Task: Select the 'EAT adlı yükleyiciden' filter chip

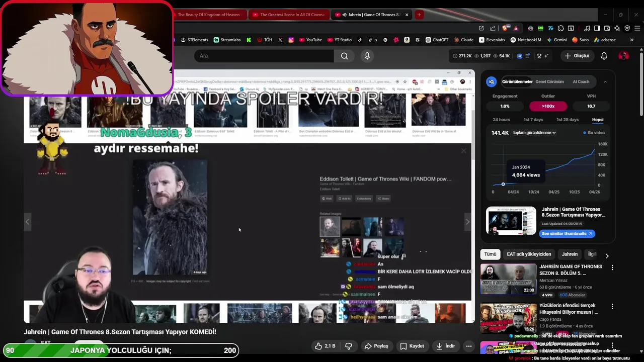Action: click(529, 254)
